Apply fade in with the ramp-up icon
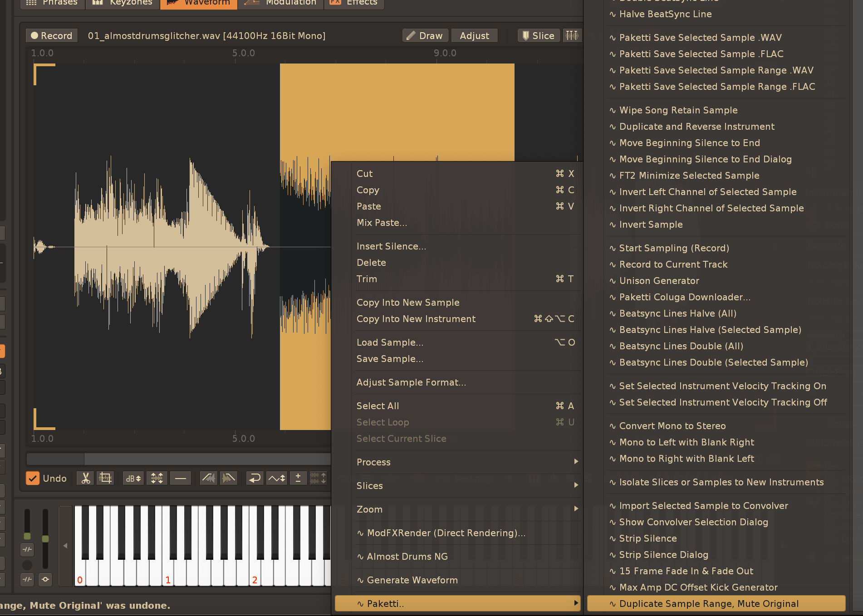 click(x=209, y=478)
